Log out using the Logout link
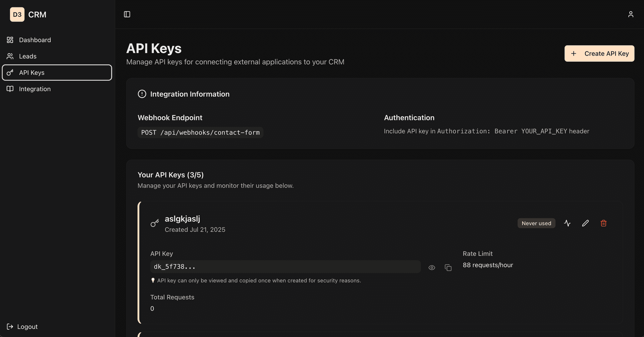Image resolution: width=644 pixels, height=337 pixels. [27, 327]
